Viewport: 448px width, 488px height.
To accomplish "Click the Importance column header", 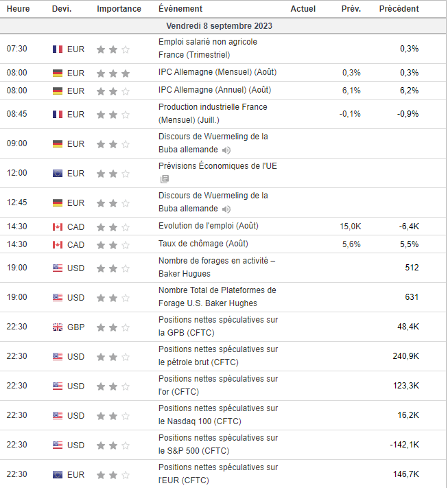I will coord(119,9).
